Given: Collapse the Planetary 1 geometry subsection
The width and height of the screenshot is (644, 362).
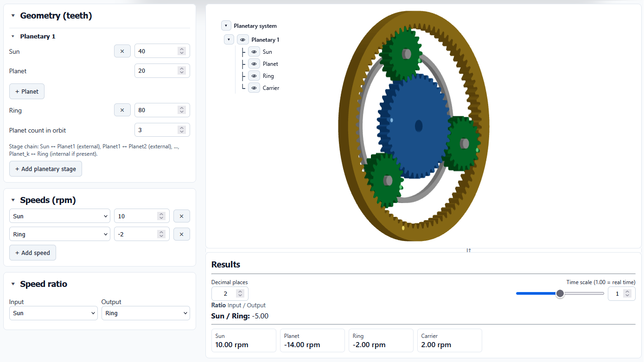Looking at the screenshot, I should tap(13, 36).
